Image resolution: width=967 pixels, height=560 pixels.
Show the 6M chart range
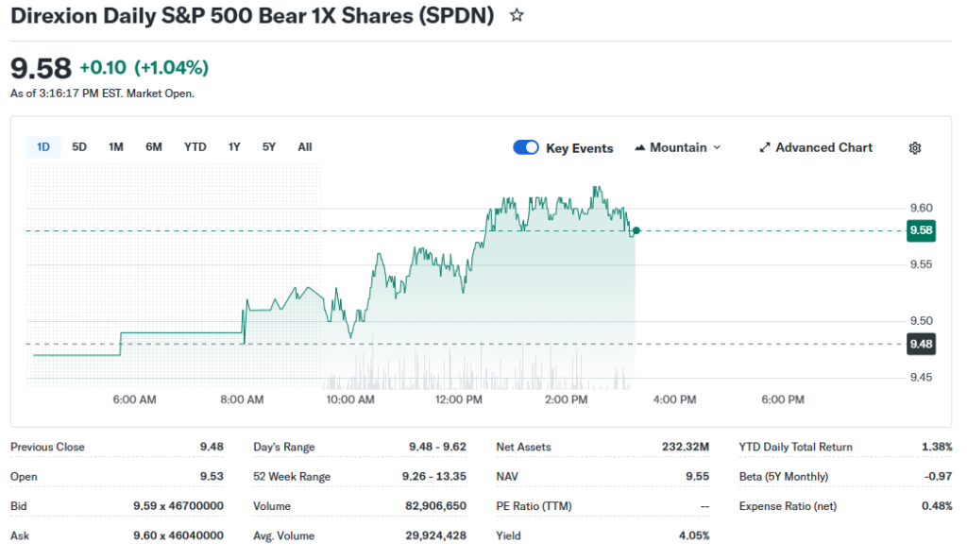154,146
